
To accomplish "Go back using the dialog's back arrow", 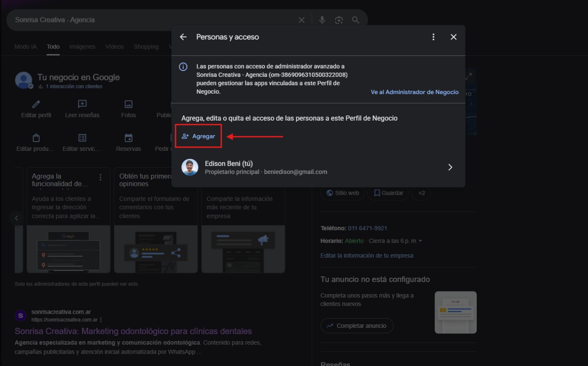I will [183, 37].
